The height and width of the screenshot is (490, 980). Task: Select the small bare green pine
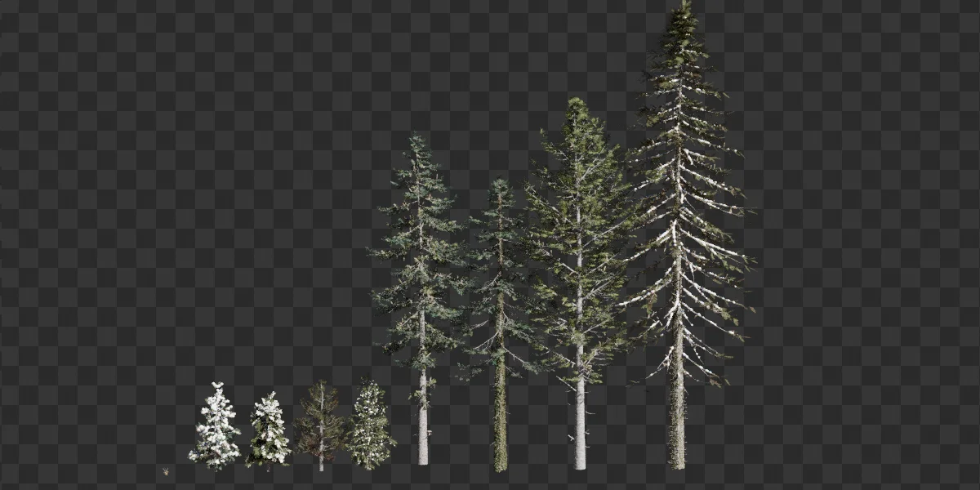pos(323,425)
